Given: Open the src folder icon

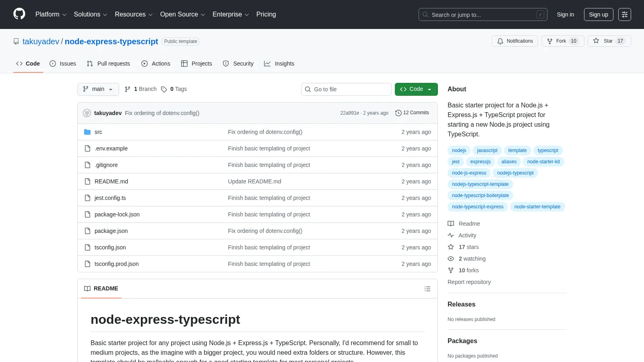Looking at the screenshot, I should pyautogui.click(x=87, y=132).
